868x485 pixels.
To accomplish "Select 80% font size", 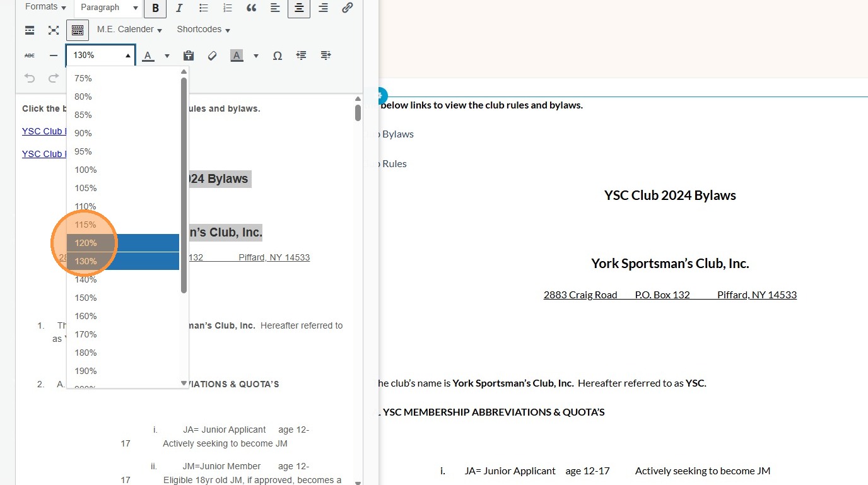I will 123,96.
